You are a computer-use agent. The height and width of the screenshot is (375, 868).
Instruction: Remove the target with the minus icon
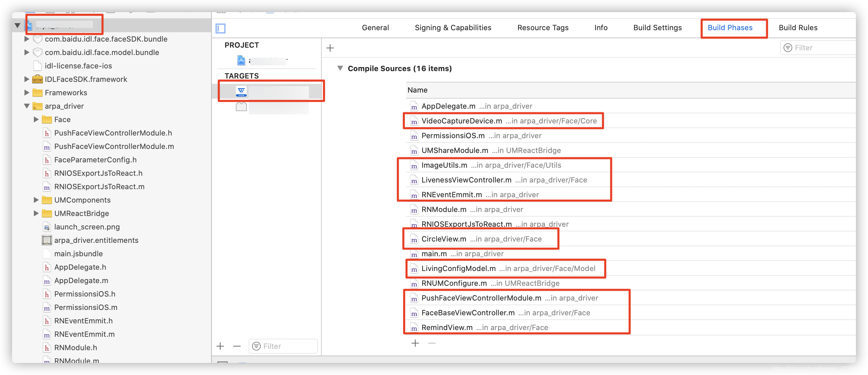click(x=237, y=346)
